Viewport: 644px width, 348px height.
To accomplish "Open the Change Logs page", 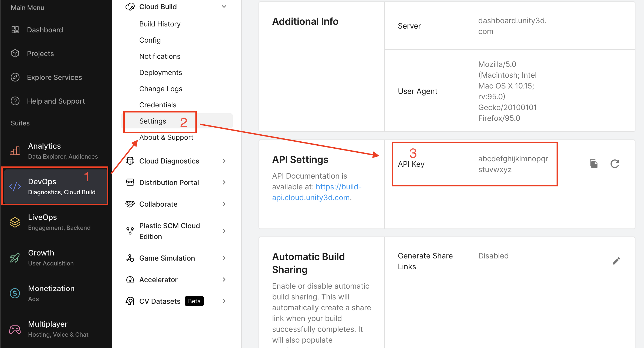I will click(x=161, y=89).
